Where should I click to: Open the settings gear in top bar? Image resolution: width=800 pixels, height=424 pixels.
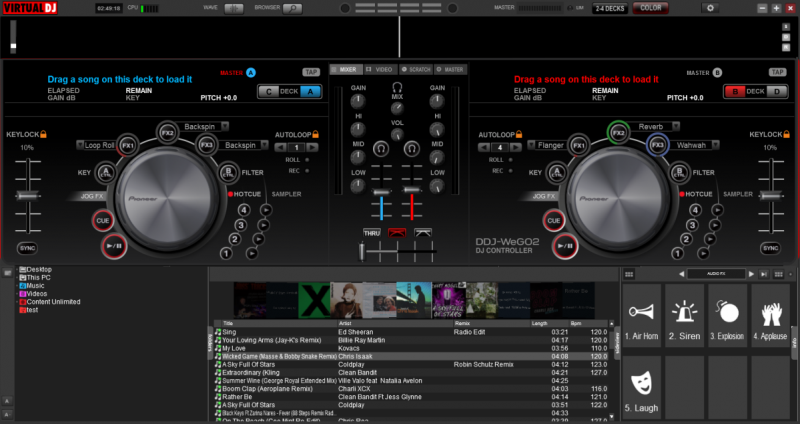[710, 8]
